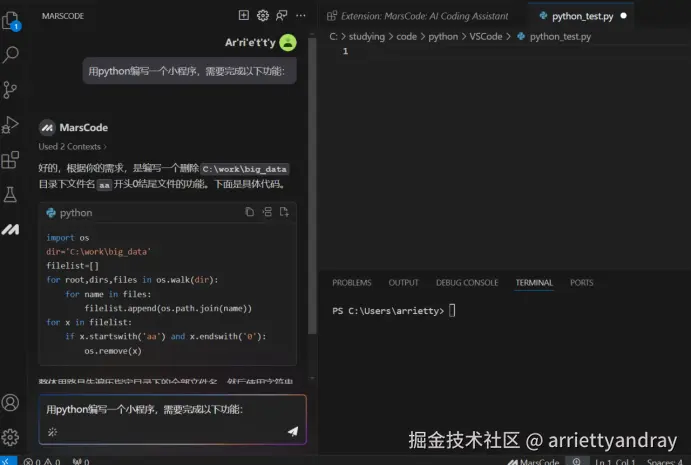Click the Spaces: 4 status item
Screen dimensions: 692x466
pyautogui.click(x=664, y=462)
